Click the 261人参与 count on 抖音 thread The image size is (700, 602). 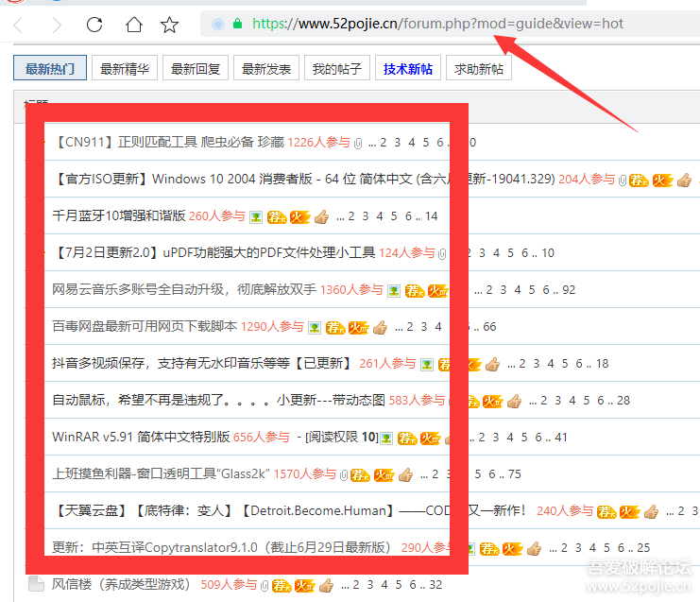tap(387, 363)
